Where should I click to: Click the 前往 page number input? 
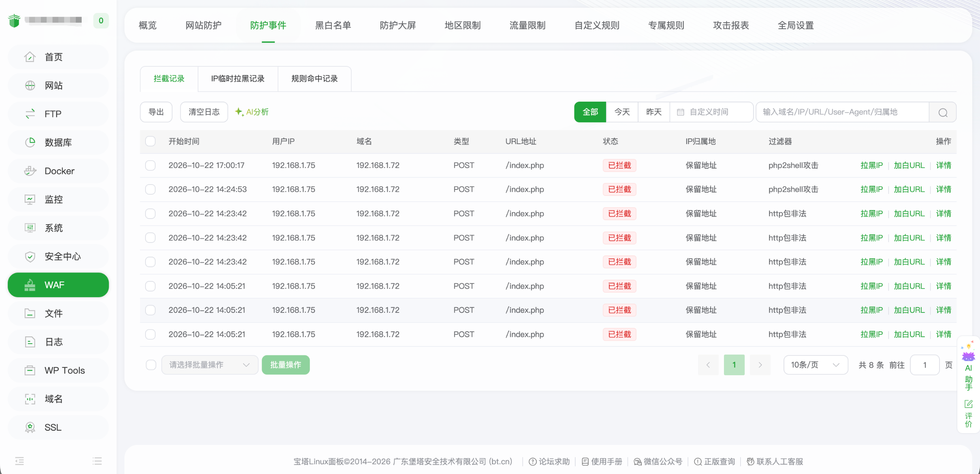(924, 365)
